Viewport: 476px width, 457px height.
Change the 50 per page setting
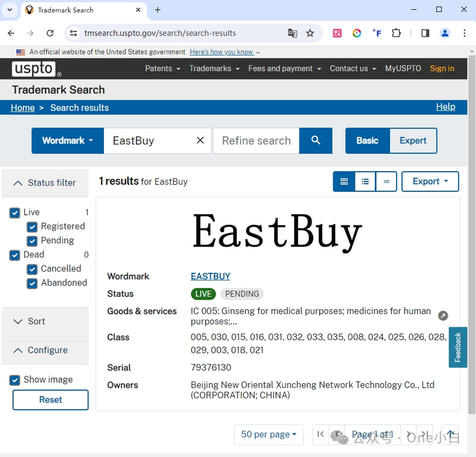268,435
